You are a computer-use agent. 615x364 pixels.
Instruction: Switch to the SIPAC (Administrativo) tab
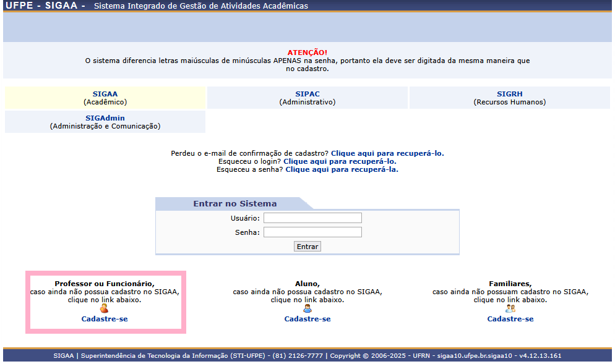point(307,98)
